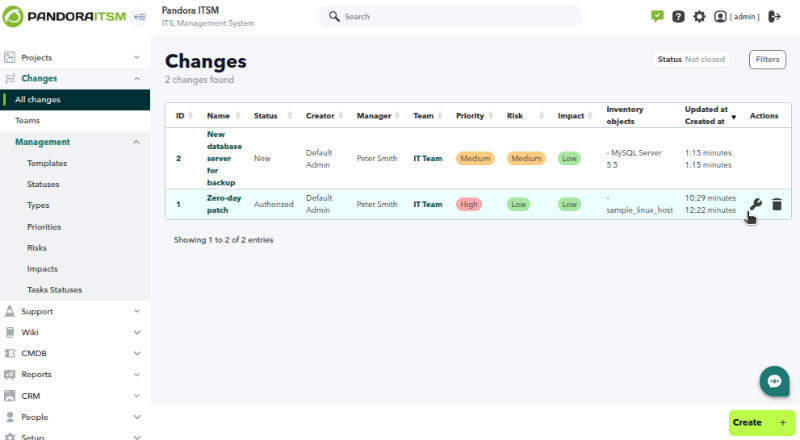Screen dimensions: 800x440
Task: Open IT Team link in the Zero-day patch row
Action: (x=428, y=204)
